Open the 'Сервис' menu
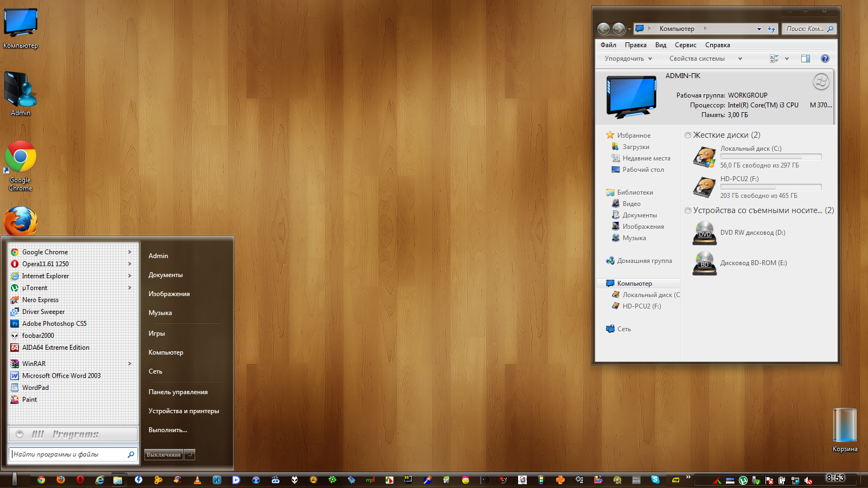 point(685,45)
